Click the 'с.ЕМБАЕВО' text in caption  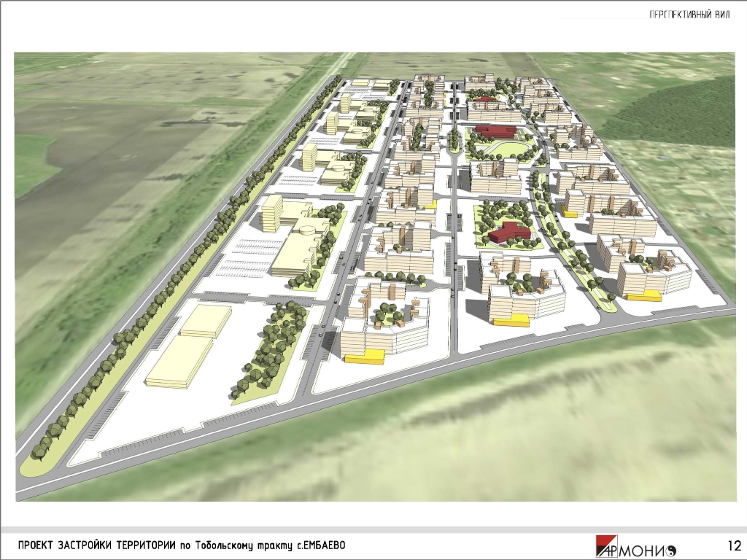pos(321,545)
